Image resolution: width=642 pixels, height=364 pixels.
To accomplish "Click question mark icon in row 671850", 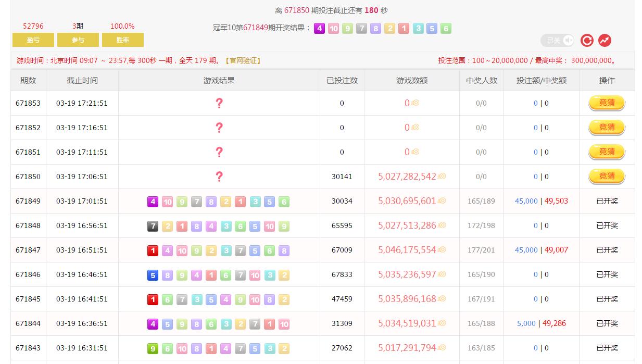I will pyautogui.click(x=219, y=177).
